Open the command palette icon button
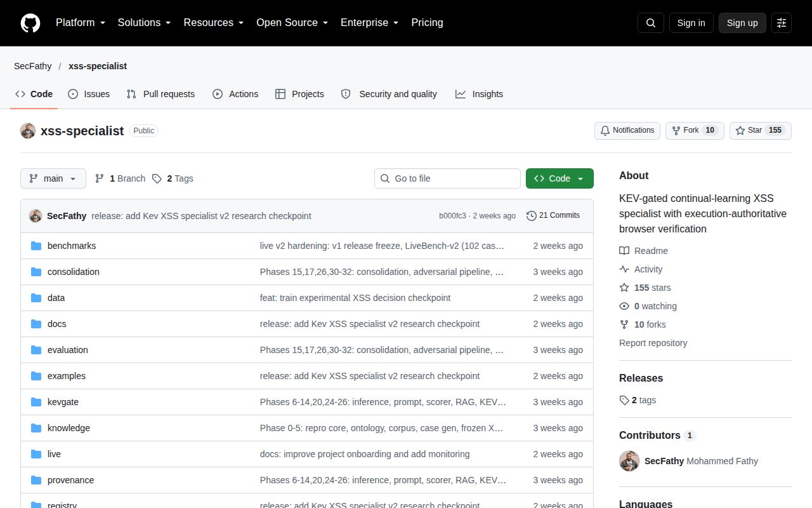The height and width of the screenshot is (508, 812). point(782,23)
